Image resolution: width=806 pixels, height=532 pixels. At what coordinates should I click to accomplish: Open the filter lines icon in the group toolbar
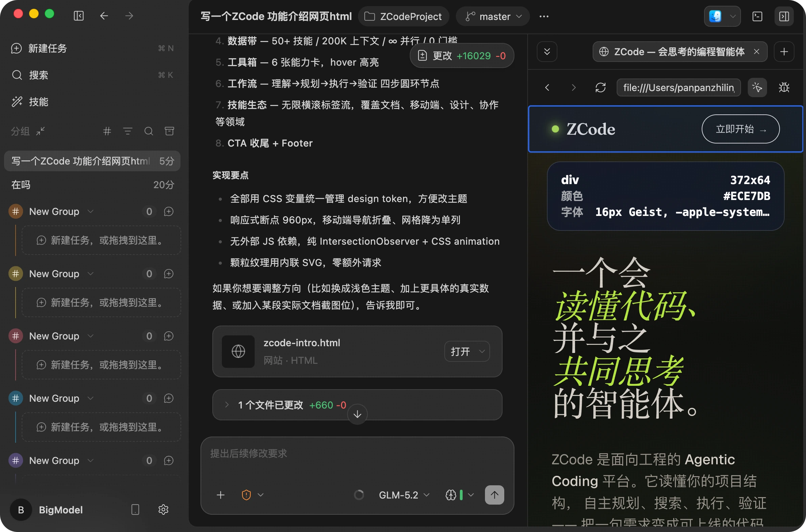(128, 131)
